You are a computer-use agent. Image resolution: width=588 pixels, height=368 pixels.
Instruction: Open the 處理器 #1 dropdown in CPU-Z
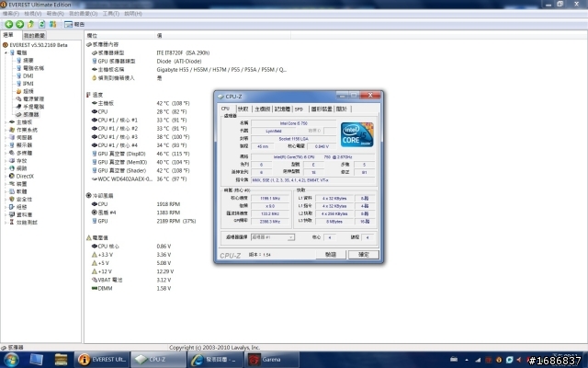point(273,237)
